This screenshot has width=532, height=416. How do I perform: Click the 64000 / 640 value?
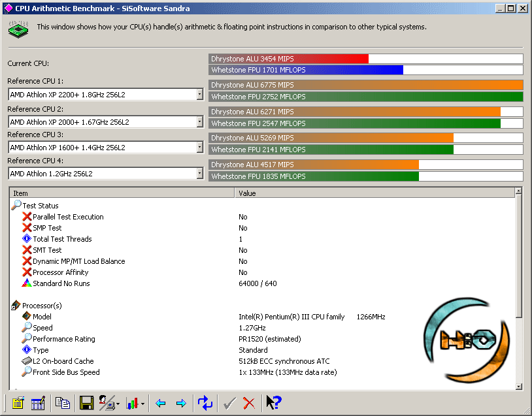258,283
